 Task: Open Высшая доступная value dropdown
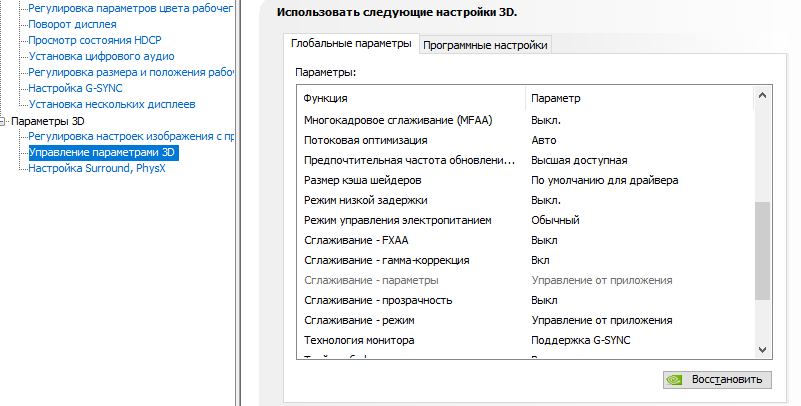pos(579,160)
